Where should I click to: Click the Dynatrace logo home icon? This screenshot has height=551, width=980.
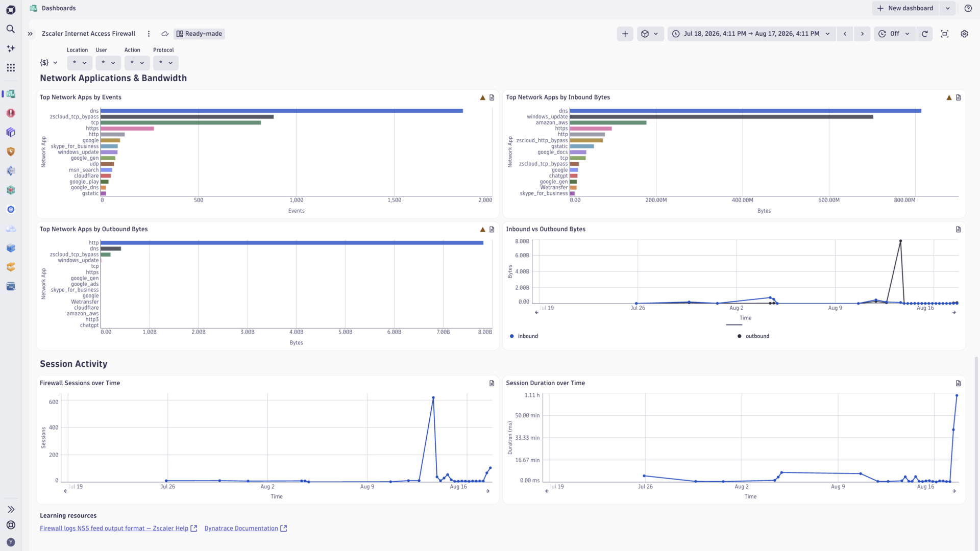[11, 10]
